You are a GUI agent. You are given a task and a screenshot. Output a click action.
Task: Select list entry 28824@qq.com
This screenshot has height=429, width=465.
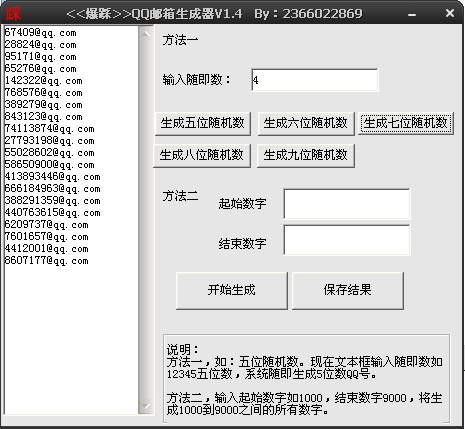pos(40,45)
